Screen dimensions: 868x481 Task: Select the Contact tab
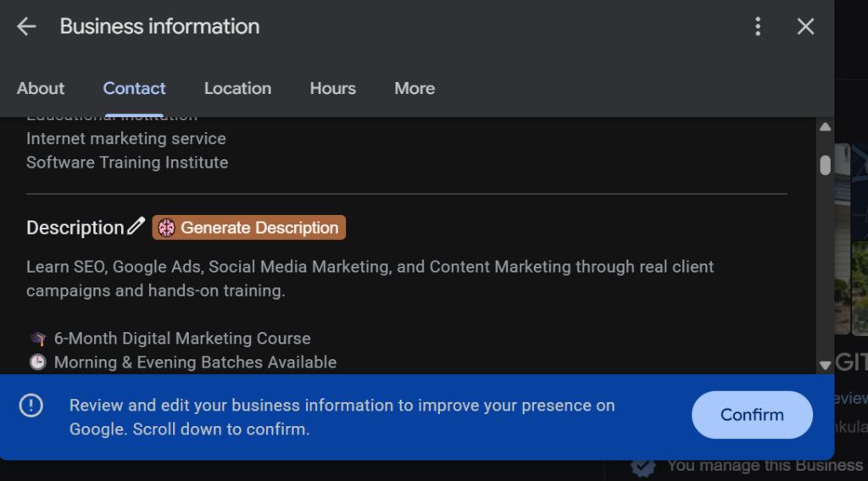coord(134,88)
